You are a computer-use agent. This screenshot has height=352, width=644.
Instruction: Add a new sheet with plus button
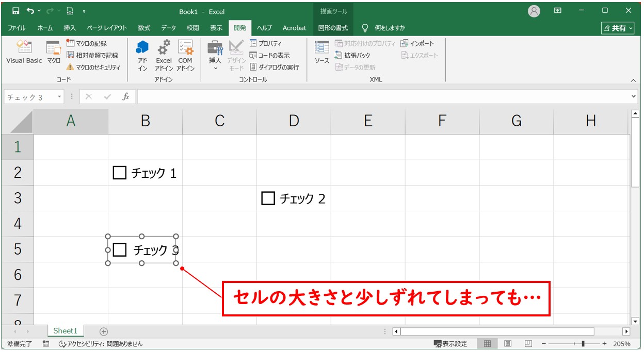(104, 331)
